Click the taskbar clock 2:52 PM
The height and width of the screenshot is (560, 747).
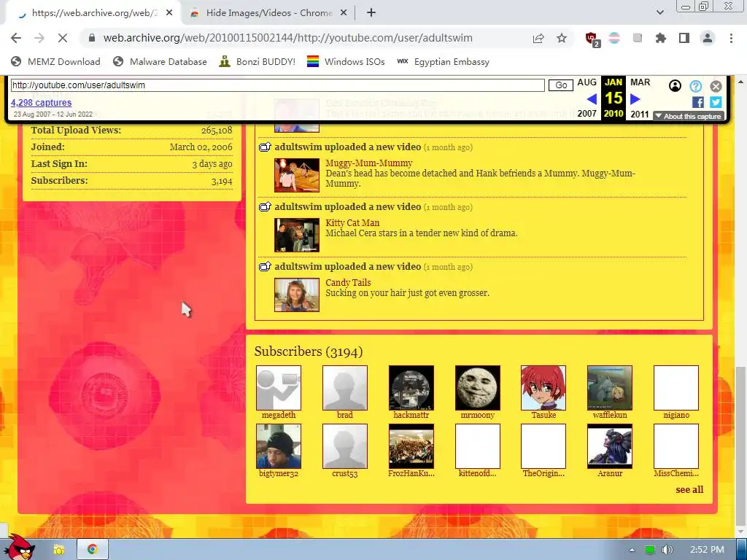(x=707, y=550)
